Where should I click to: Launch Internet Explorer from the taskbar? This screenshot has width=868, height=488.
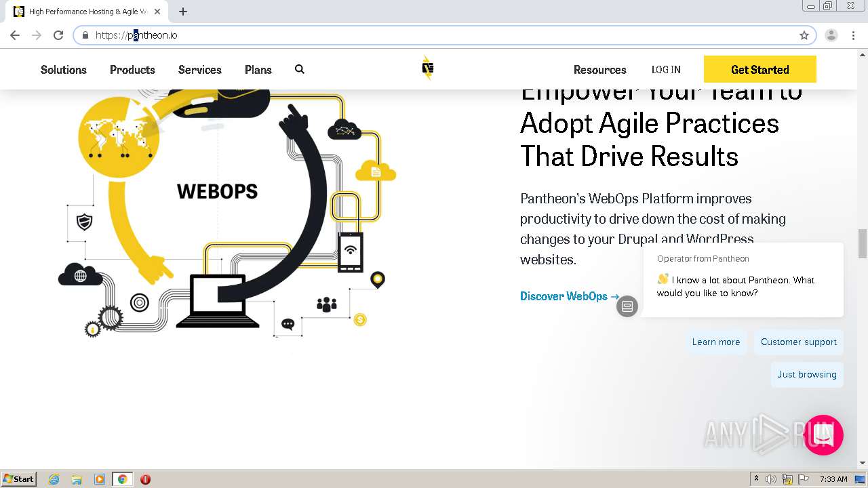54,479
